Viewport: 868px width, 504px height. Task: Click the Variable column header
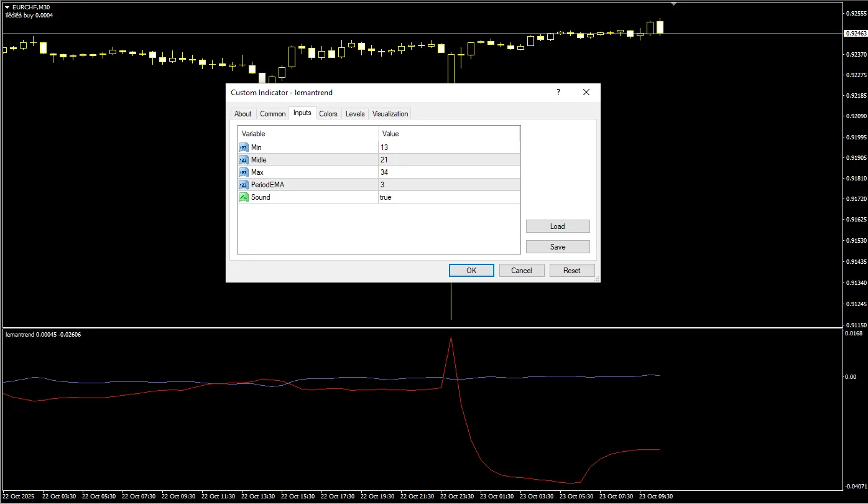[308, 134]
